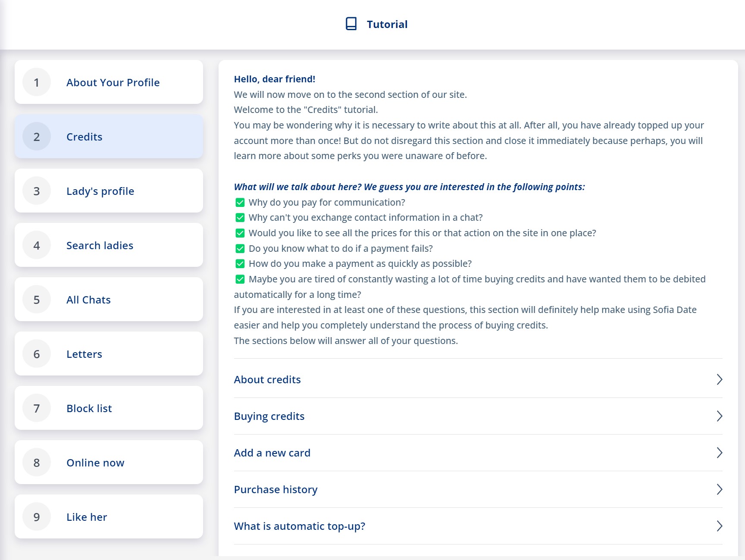Viewport: 745px width, 560px height.
Task: Click the chevron beside automatic top-up question
Action: [x=719, y=526]
